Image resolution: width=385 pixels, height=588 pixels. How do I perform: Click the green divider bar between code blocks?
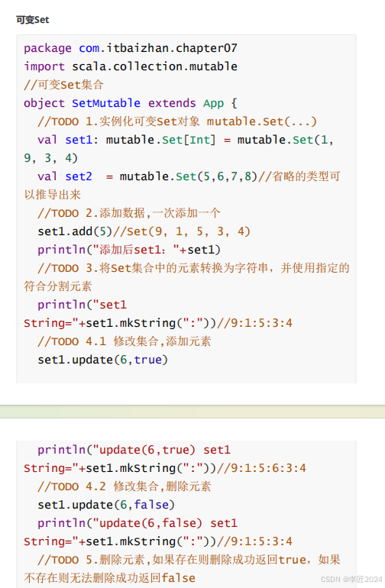(192, 412)
